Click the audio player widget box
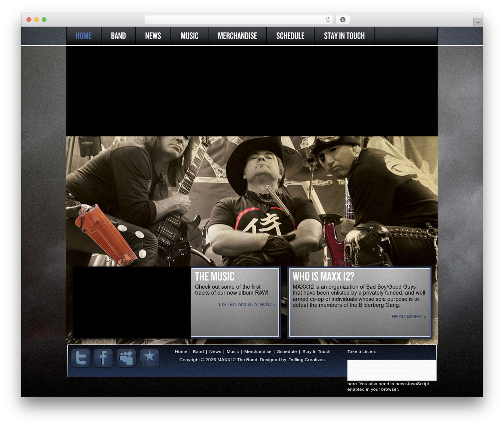The image size is (504, 427). coord(392,370)
